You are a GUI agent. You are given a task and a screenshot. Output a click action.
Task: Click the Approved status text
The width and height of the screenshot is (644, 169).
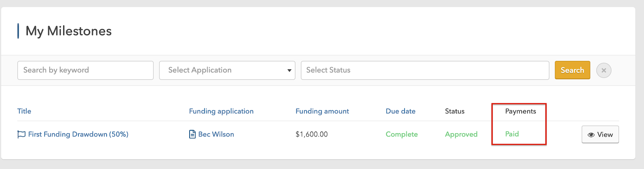click(461, 134)
